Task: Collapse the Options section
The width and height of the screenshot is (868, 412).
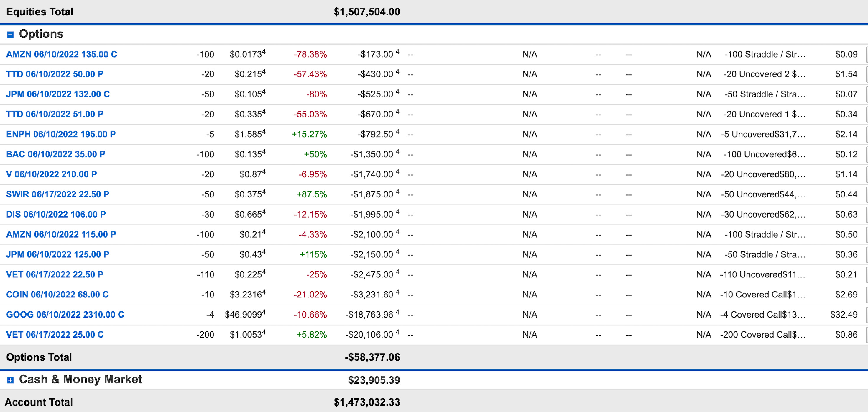Action: click(x=10, y=35)
